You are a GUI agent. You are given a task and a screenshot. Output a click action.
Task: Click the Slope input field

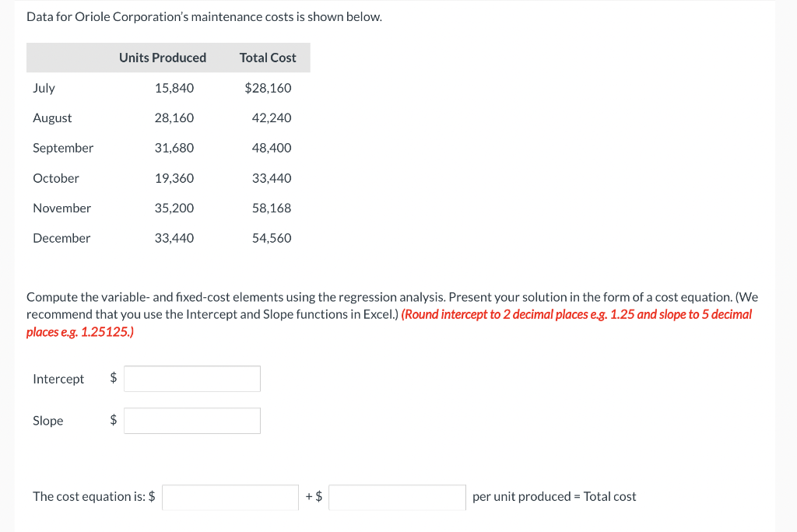(191, 421)
